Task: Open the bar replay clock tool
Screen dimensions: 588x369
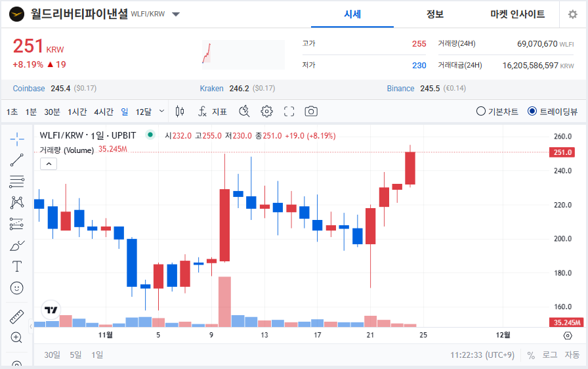Action: point(244,112)
